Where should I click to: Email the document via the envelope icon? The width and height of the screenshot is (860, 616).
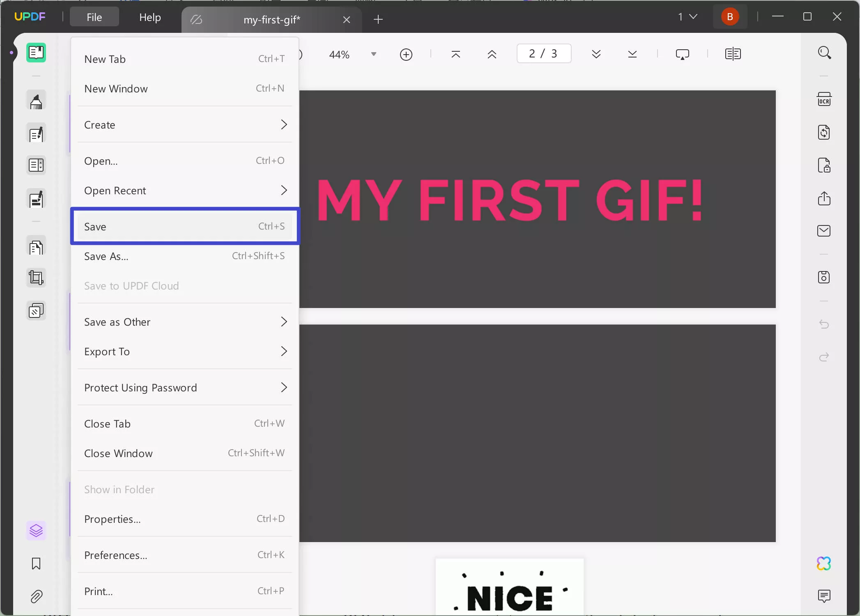pyautogui.click(x=825, y=231)
